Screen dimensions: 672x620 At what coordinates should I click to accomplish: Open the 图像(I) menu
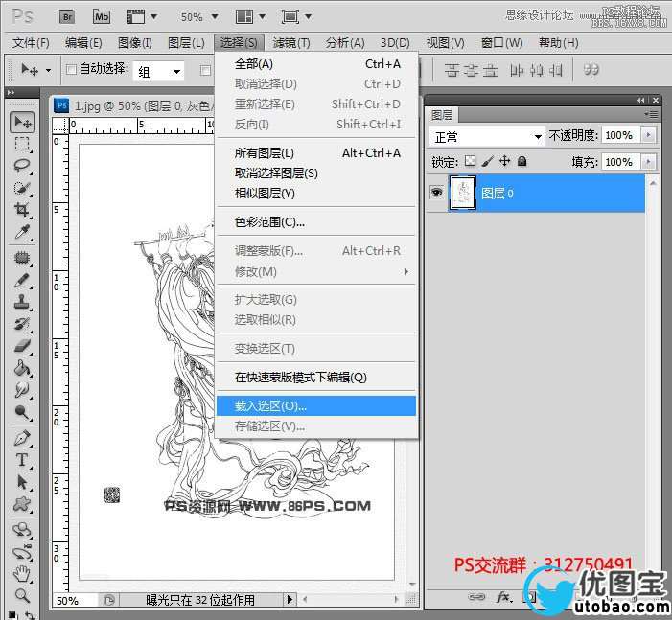[x=134, y=43]
